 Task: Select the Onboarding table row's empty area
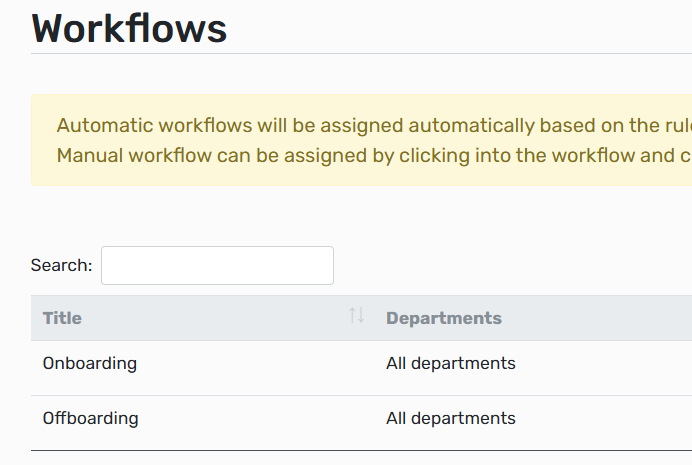250,363
